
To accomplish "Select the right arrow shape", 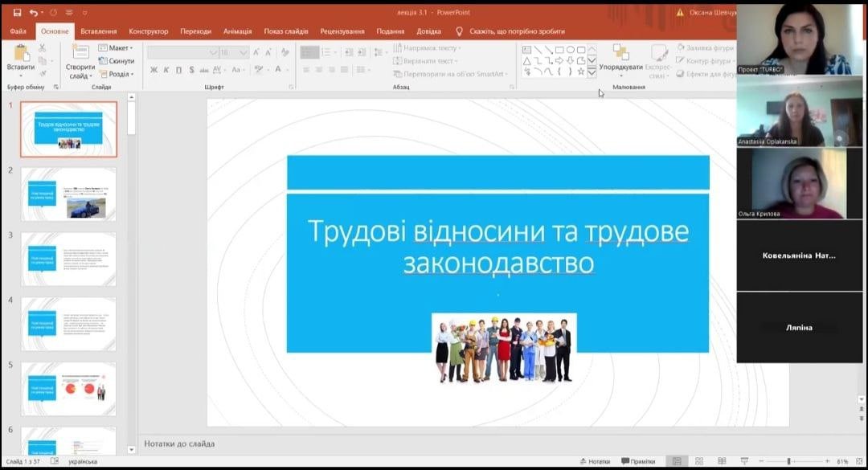I will pos(559,61).
